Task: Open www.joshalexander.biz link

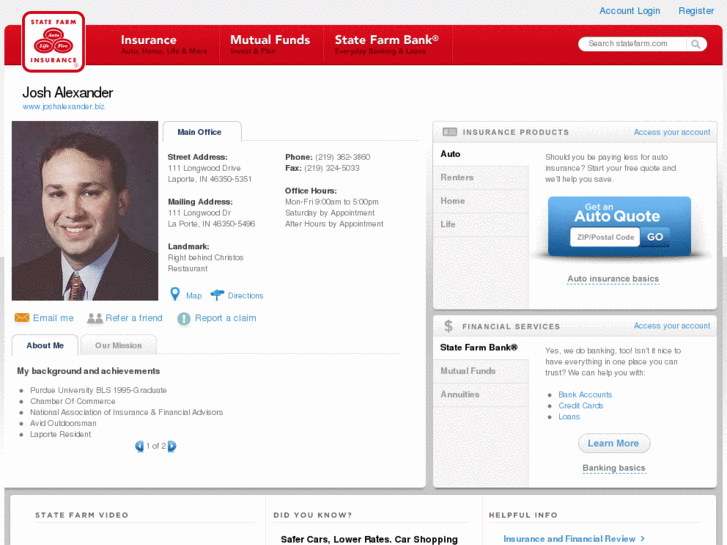Action: tap(64, 106)
